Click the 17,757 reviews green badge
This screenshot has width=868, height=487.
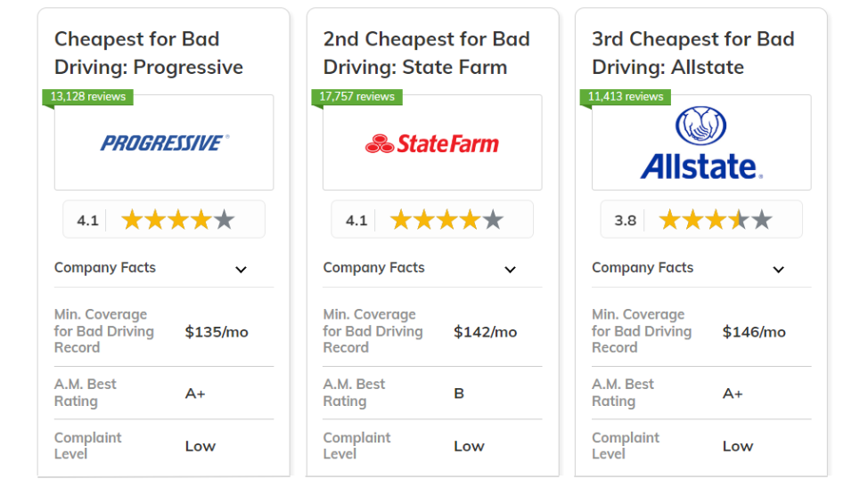coord(357,97)
